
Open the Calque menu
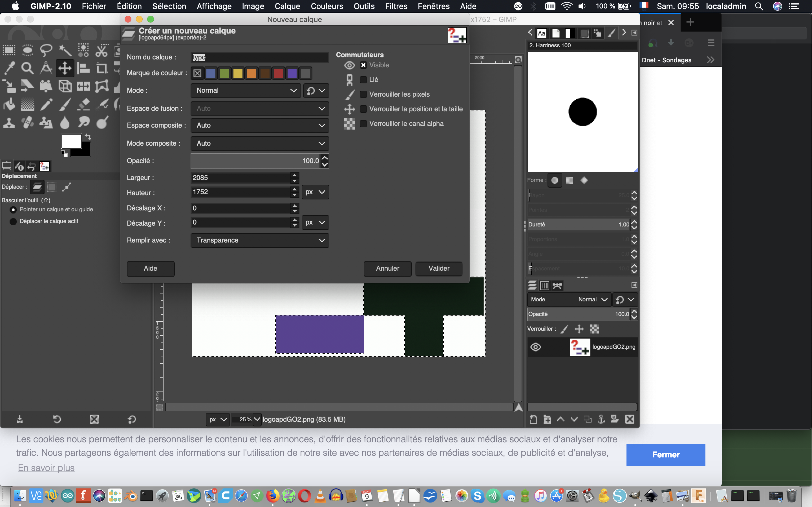(x=287, y=6)
